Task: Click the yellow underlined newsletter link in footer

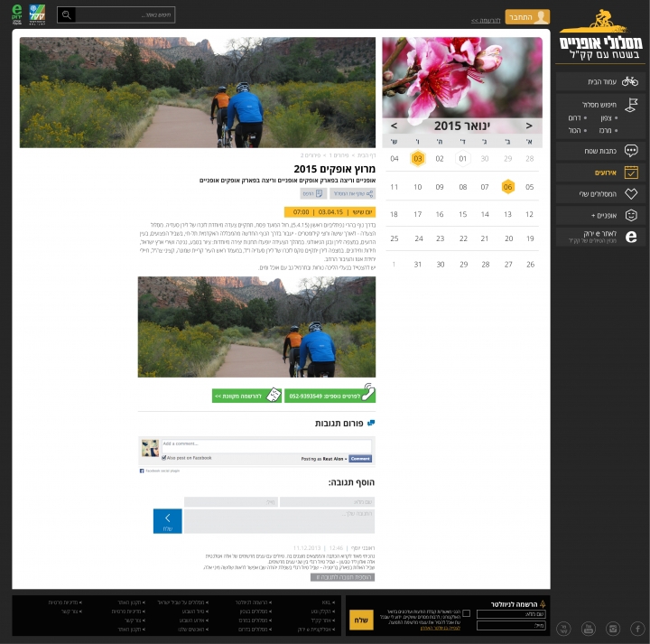Action: click(441, 628)
